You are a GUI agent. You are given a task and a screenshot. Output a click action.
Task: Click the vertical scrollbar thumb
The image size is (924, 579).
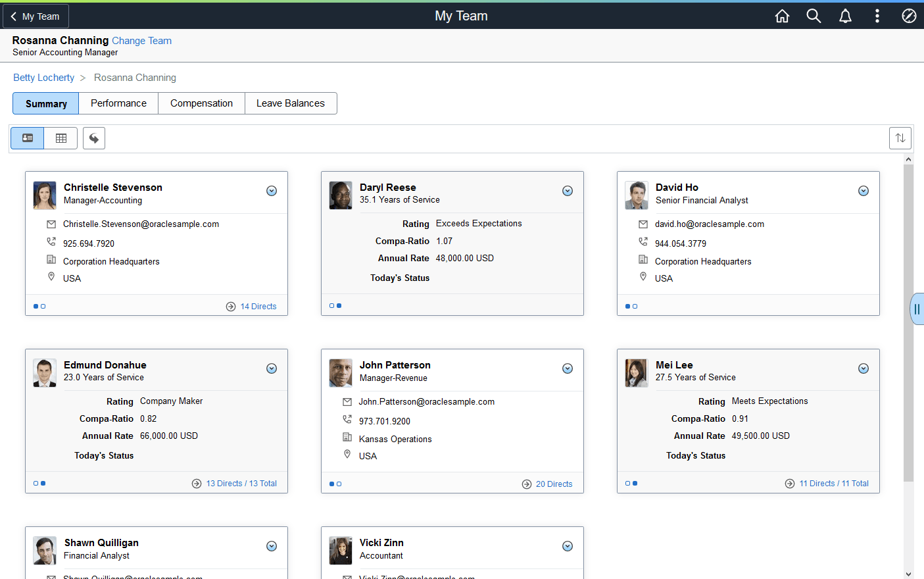pos(908,322)
